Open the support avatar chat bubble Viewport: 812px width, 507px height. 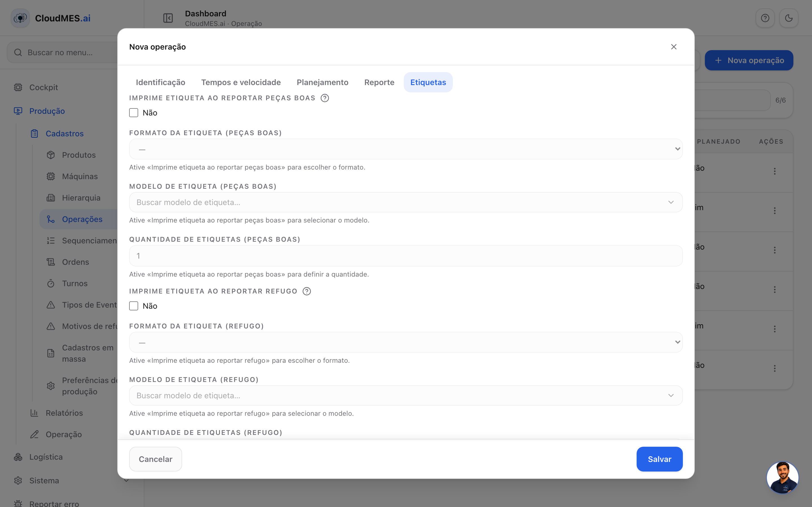click(x=782, y=477)
